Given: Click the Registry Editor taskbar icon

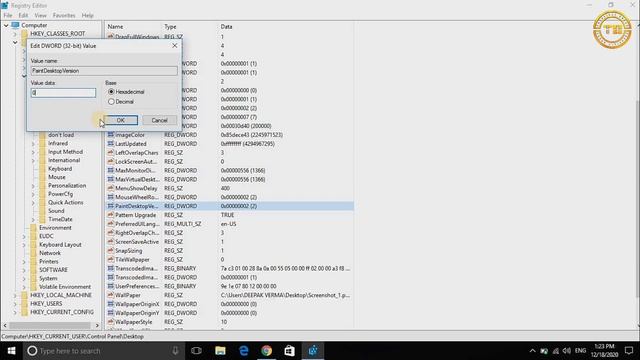Looking at the screenshot, I should point(313,351).
